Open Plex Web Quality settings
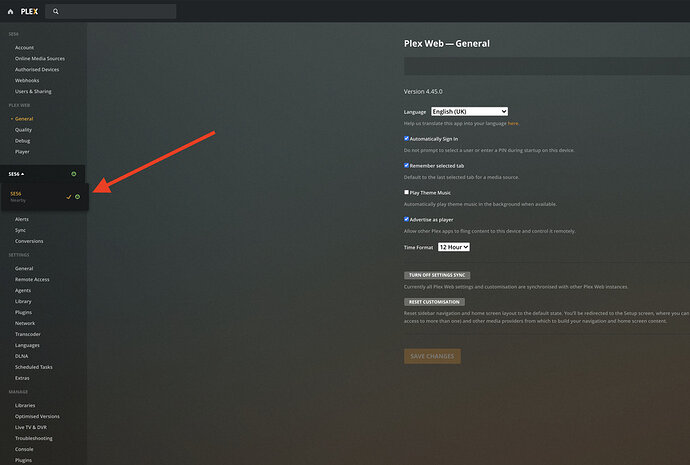 coord(23,130)
